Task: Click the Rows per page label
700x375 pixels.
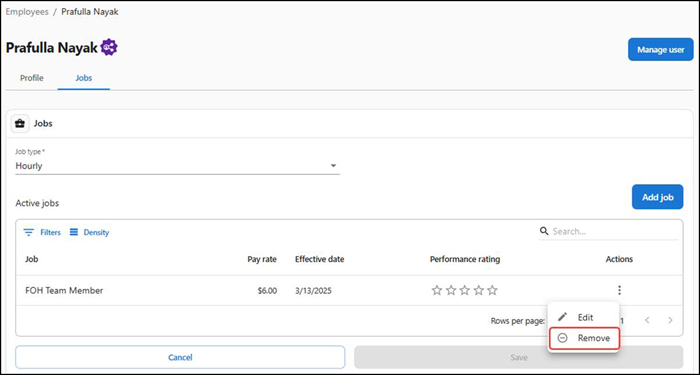Action: (x=517, y=321)
